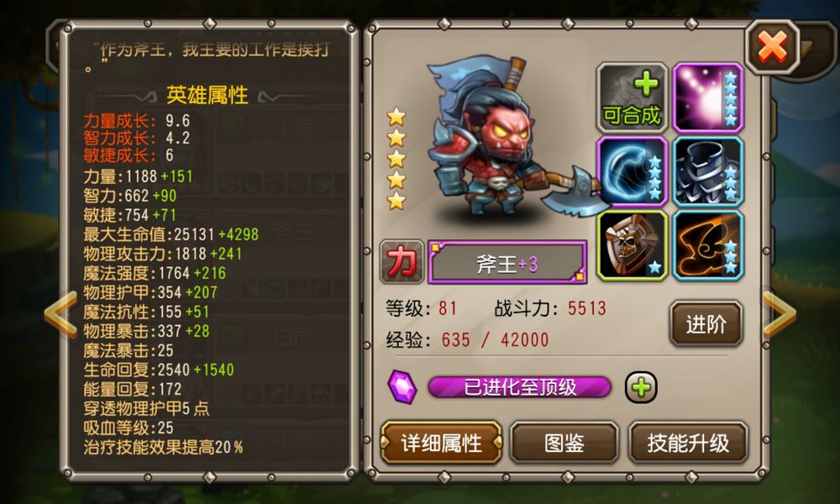This screenshot has width=840, height=504.
Task: Tap the 已进化至顶级 evolution progress bar
Action: [x=520, y=386]
